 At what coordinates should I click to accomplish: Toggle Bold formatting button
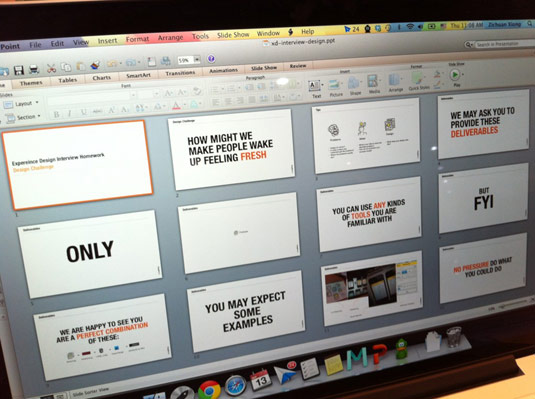point(57,114)
